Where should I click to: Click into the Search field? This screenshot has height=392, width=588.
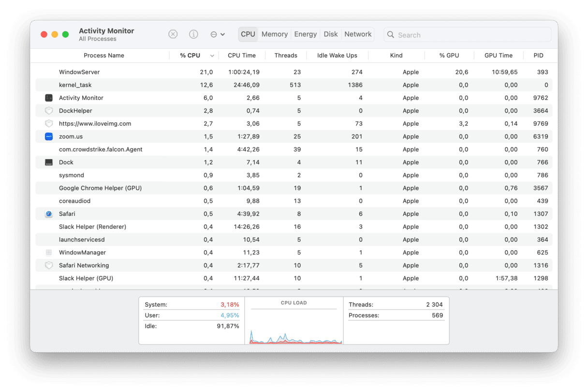tap(468, 35)
